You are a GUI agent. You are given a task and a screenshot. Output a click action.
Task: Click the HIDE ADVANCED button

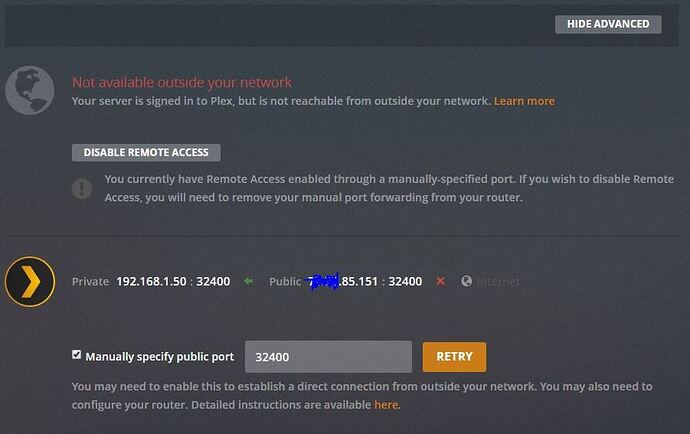[x=608, y=24]
